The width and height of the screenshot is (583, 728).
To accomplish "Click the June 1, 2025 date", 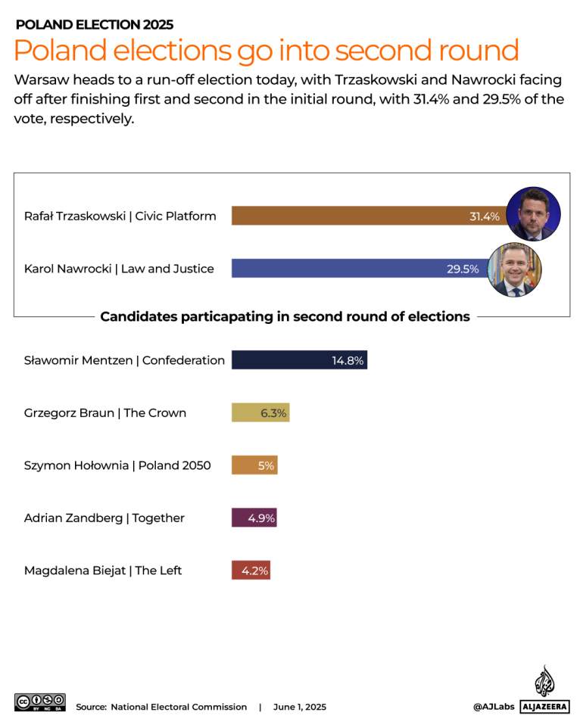I will click(300, 707).
